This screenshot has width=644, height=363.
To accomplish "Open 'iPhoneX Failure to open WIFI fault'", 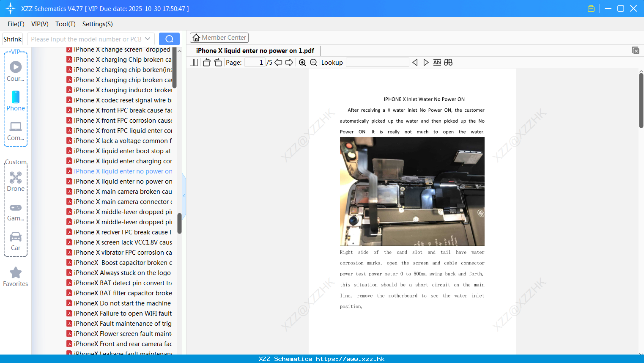I will coord(119,313).
